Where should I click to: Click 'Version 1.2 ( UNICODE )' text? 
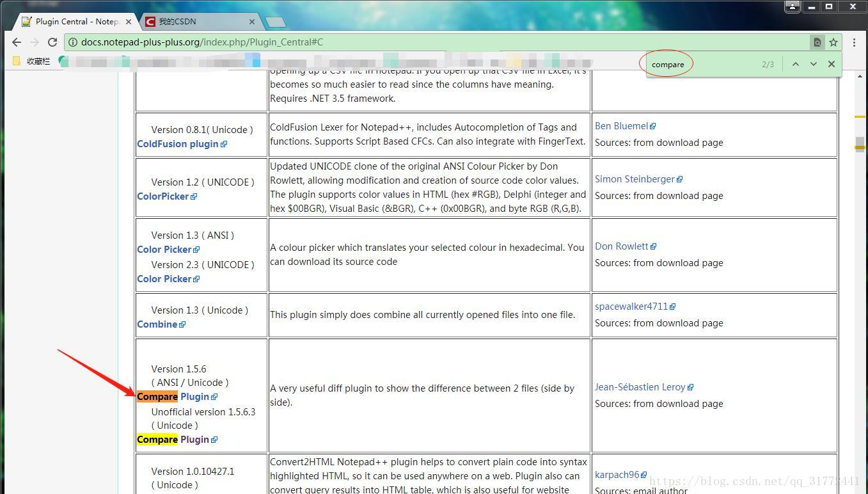point(203,182)
